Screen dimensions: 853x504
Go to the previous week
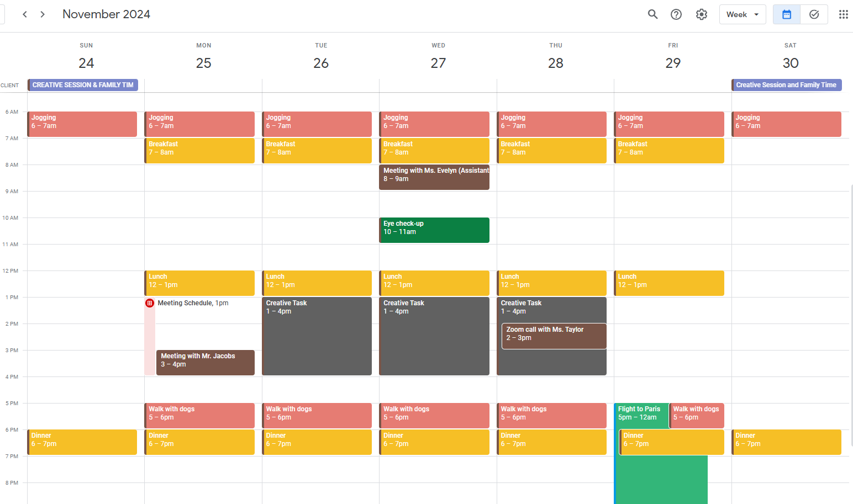25,14
